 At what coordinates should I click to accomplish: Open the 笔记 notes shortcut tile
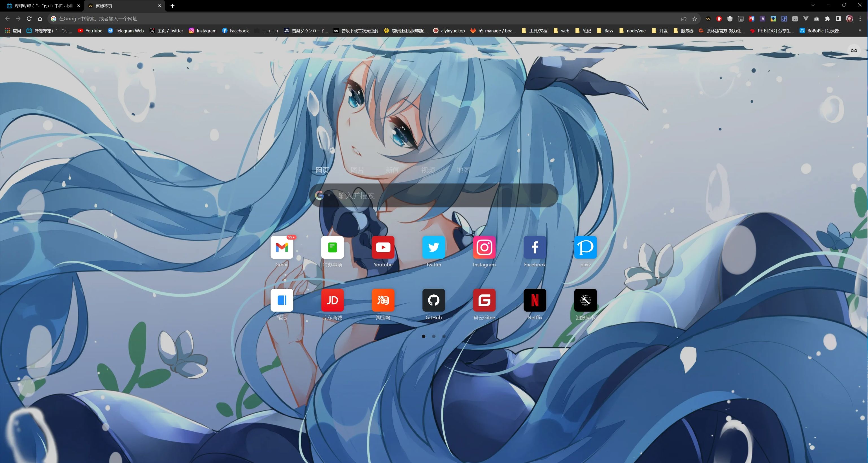click(282, 300)
